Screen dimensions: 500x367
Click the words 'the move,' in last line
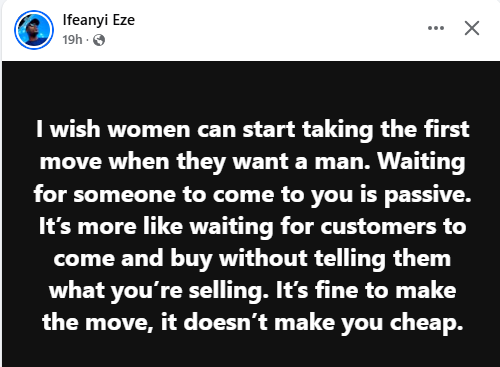click(x=98, y=323)
